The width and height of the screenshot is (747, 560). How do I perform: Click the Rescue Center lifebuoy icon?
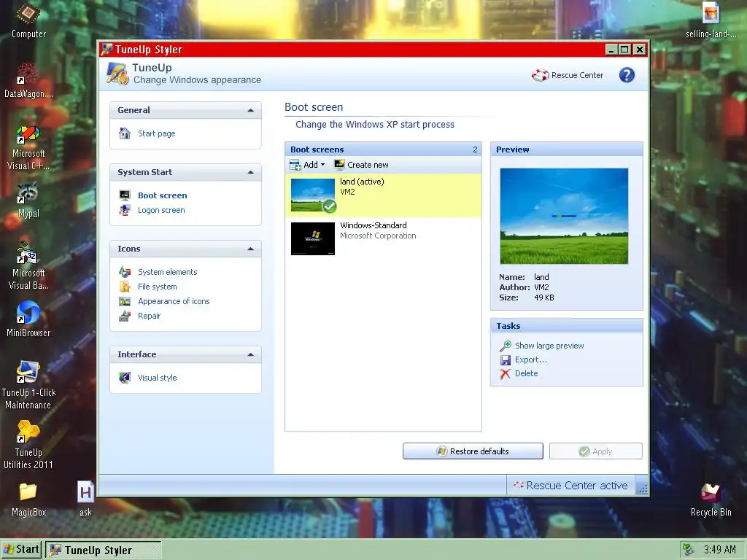pos(541,75)
